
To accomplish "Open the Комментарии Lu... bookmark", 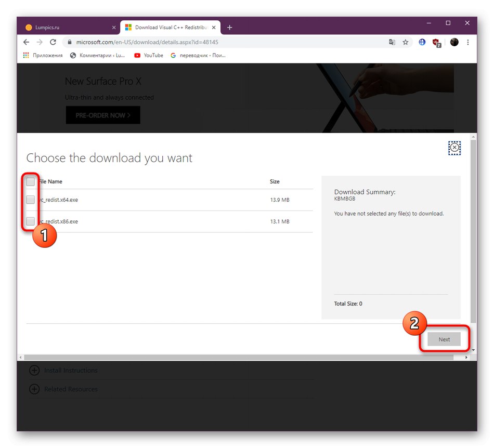I will pyautogui.click(x=97, y=56).
